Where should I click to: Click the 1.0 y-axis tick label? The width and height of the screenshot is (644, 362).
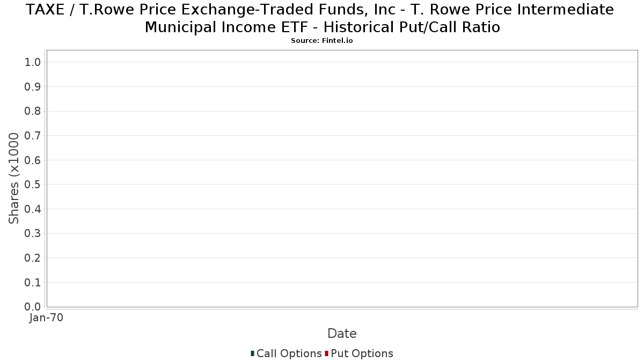(x=33, y=62)
